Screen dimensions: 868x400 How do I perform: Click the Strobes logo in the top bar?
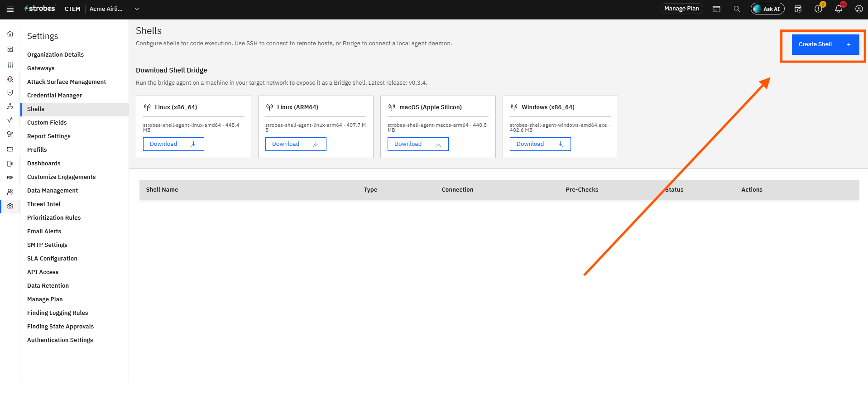click(40, 9)
